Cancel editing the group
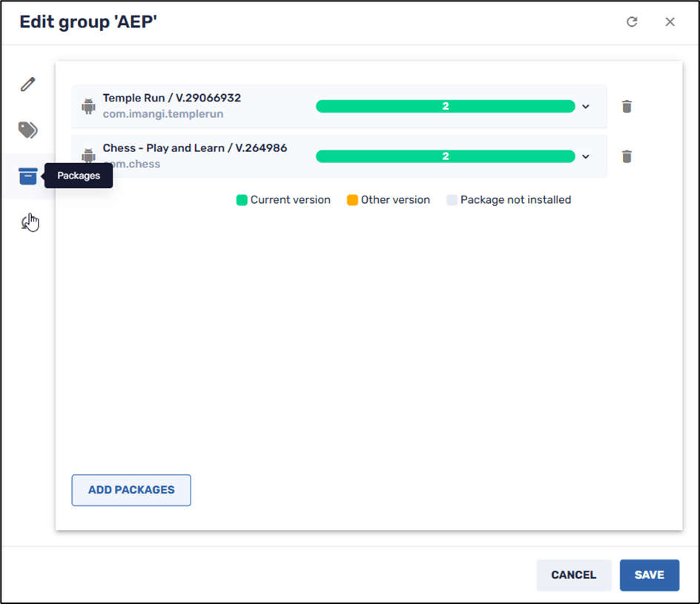 573,575
